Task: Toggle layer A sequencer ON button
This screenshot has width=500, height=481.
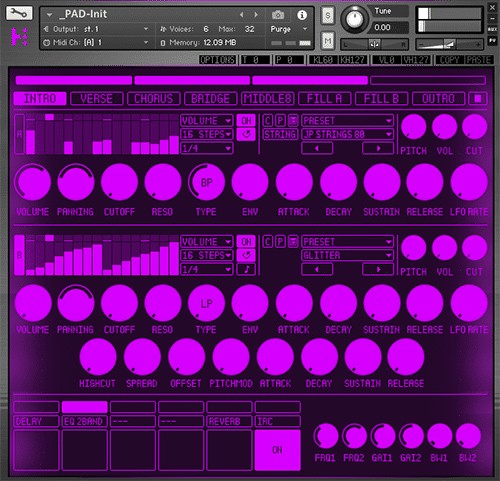Action: click(x=246, y=120)
